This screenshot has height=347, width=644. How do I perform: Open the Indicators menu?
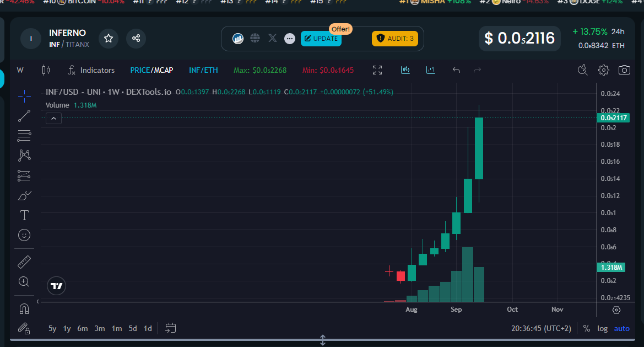(97, 70)
